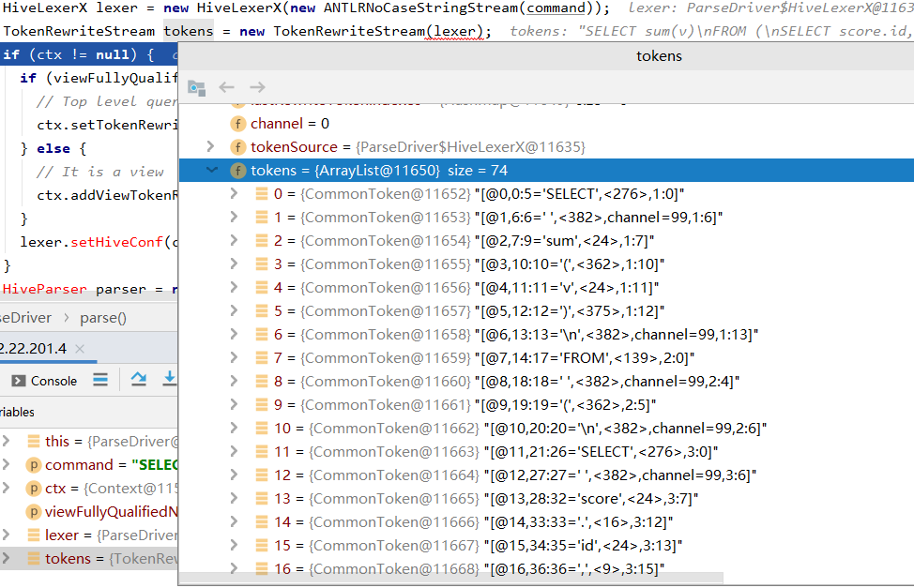Click the 'command' argument in lexer constructor
The height and width of the screenshot is (588, 914).
tap(556, 8)
